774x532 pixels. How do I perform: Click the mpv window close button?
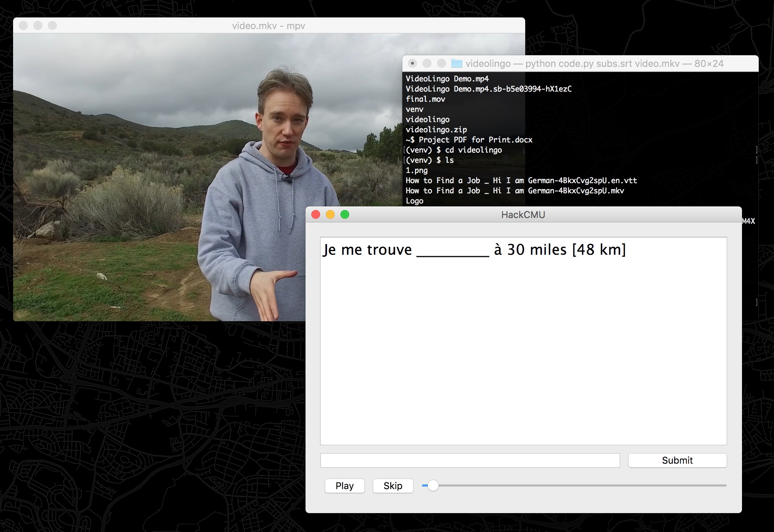[x=23, y=25]
